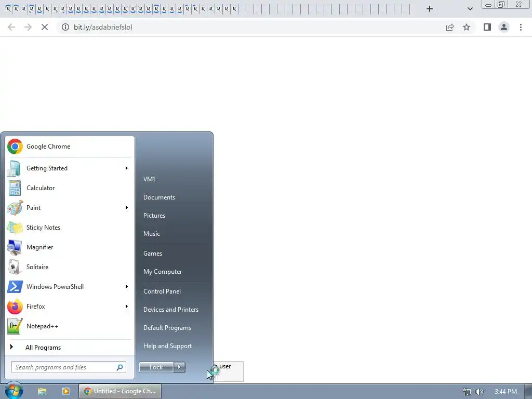Go forward in Chrome
The width and height of the screenshot is (532, 399).
28,27
